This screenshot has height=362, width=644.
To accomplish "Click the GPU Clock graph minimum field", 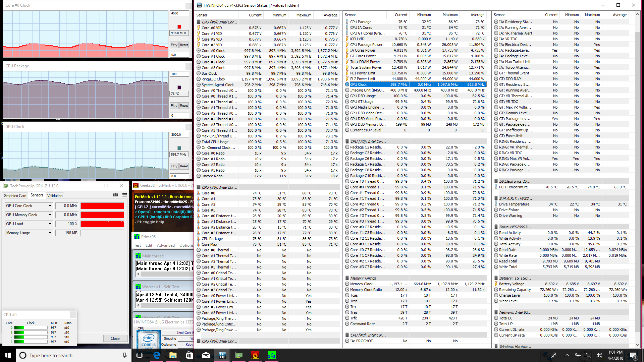I will coord(179,176).
